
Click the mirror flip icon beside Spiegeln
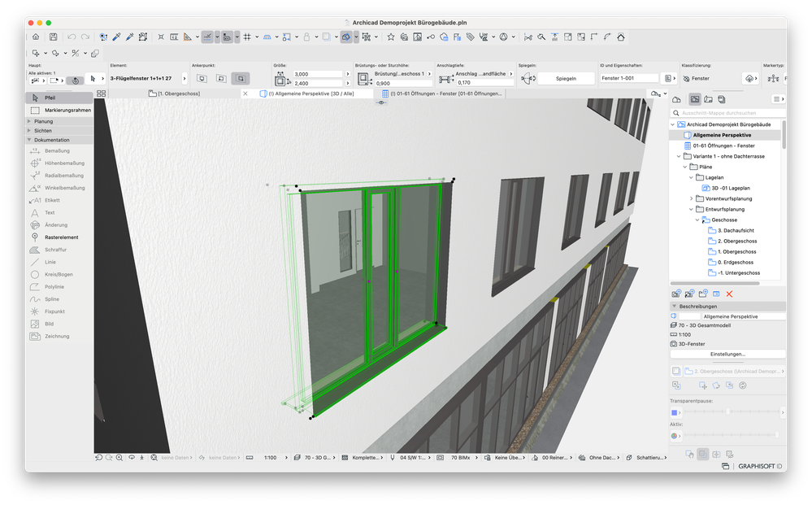528,79
